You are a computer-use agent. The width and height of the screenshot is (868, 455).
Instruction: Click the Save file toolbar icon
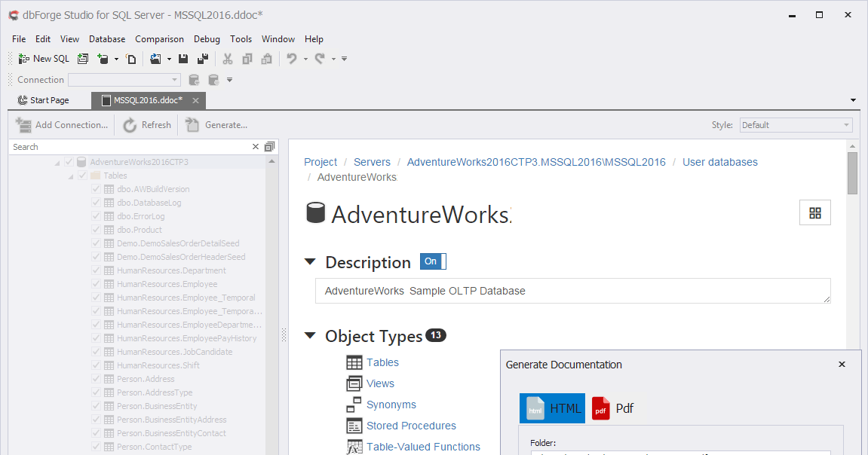pos(183,58)
